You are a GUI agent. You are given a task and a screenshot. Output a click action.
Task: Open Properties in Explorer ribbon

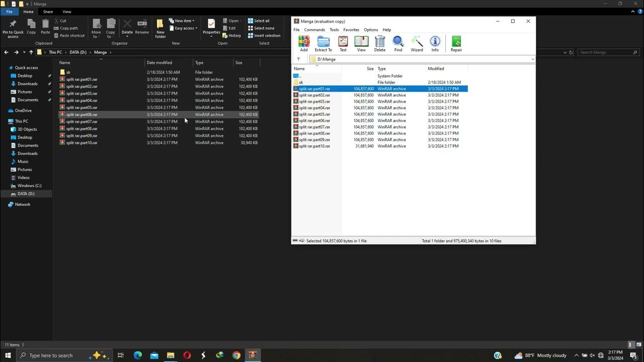click(211, 28)
